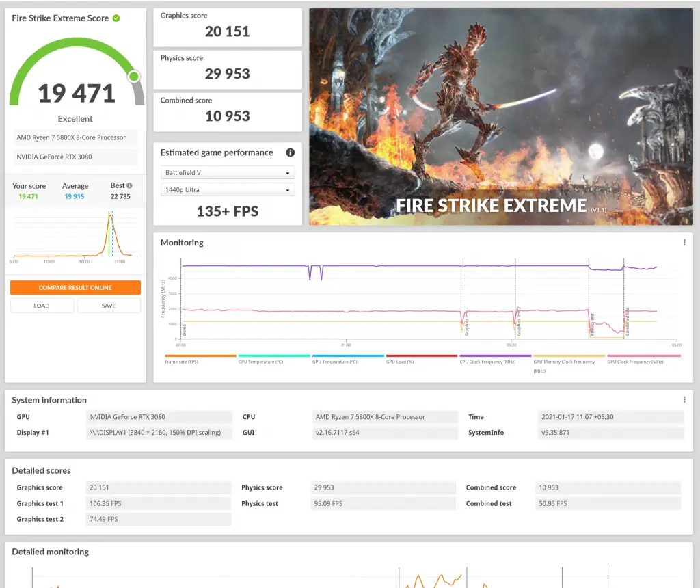Open the Monitoring panel three-dot menu

pos(684,243)
